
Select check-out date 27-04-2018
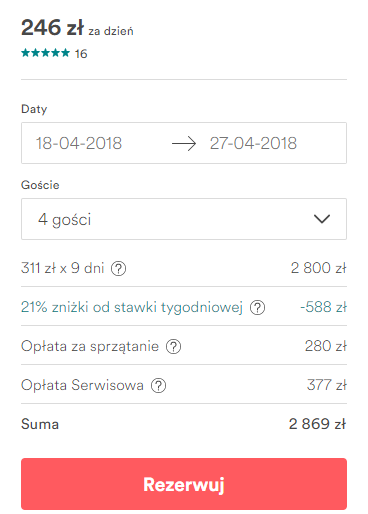[x=253, y=143]
